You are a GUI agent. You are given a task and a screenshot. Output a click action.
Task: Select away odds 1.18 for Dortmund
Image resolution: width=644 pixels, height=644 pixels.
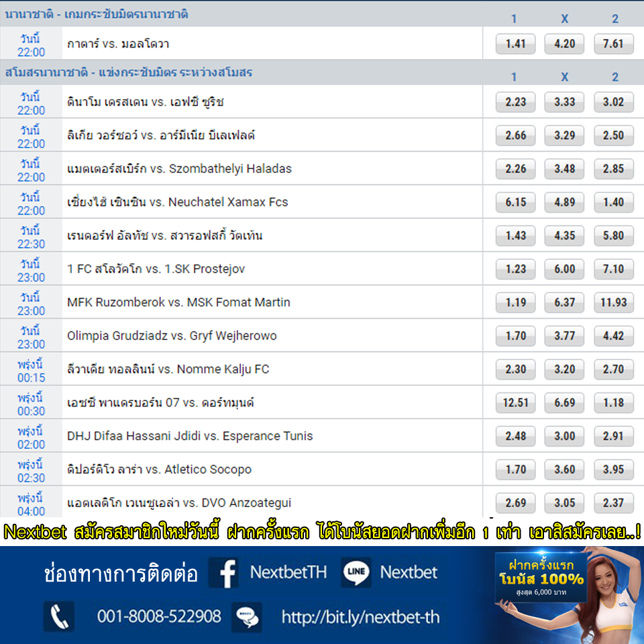(x=613, y=402)
